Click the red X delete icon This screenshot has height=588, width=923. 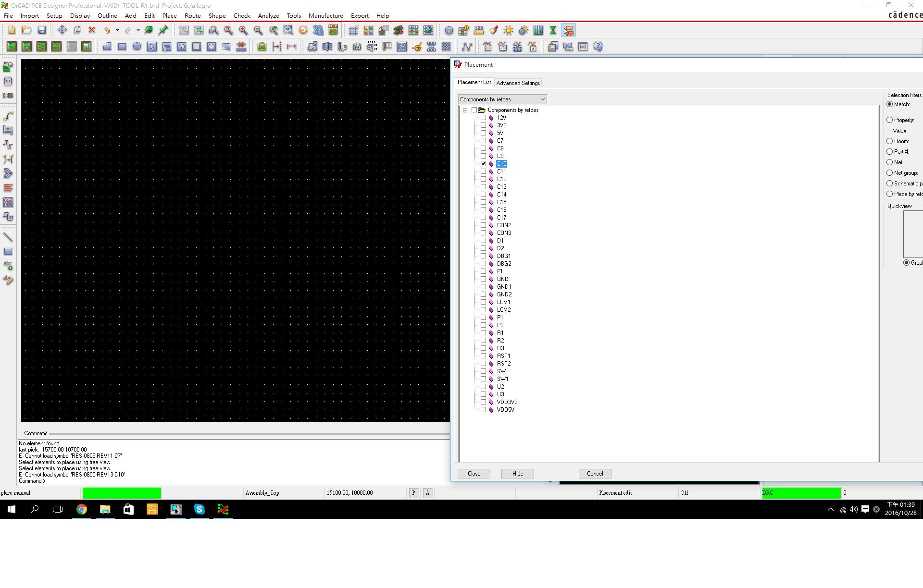click(x=92, y=30)
